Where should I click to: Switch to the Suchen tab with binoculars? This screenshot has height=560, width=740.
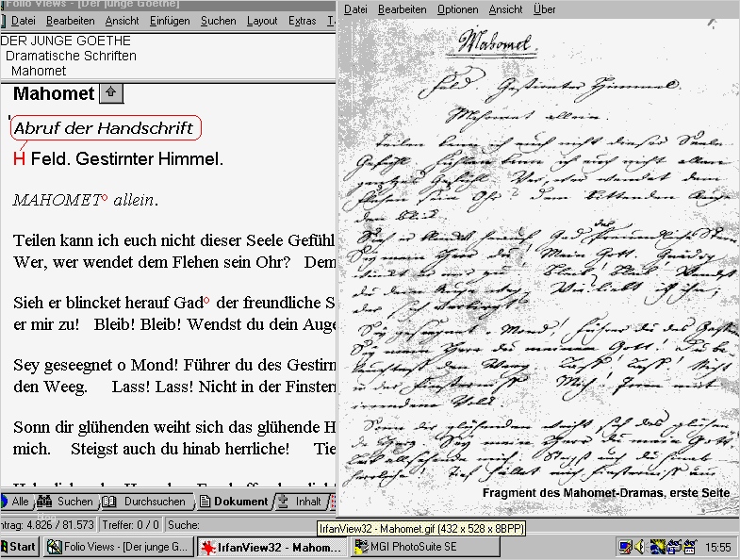[x=66, y=502]
